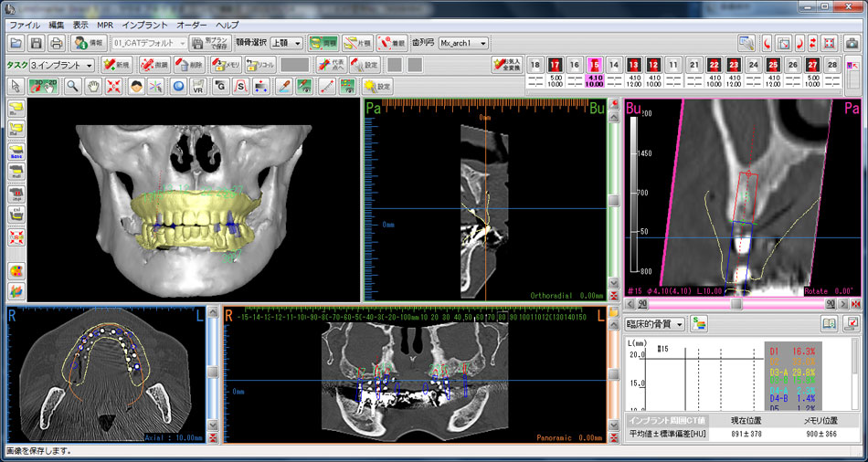Image resolution: width=868 pixels, height=462 pixels.
Task: Toggle the 無顎 (no jaw) view button
Action: (x=393, y=43)
